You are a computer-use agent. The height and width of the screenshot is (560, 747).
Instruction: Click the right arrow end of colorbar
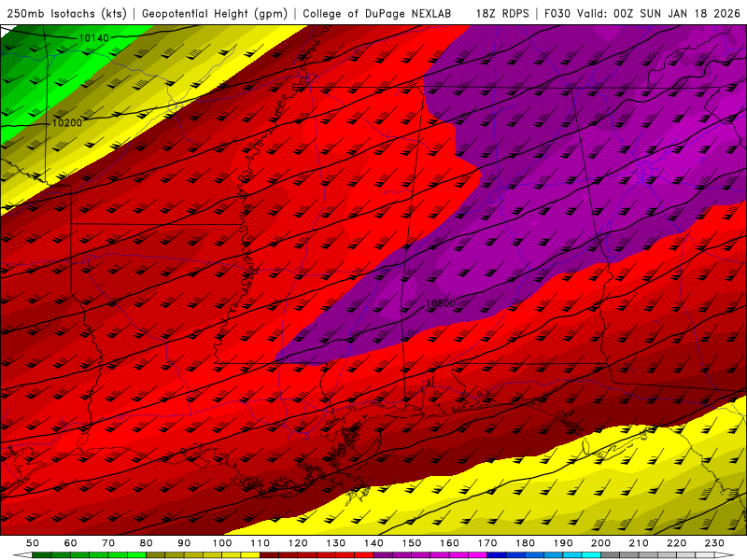(x=725, y=555)
